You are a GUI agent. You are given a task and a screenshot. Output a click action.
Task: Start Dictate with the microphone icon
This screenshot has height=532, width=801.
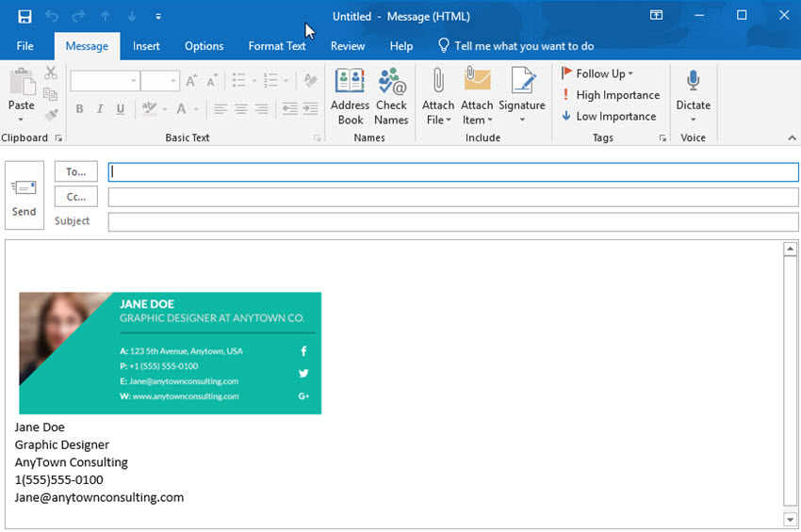pyautogui.click(x=693, y=96)
